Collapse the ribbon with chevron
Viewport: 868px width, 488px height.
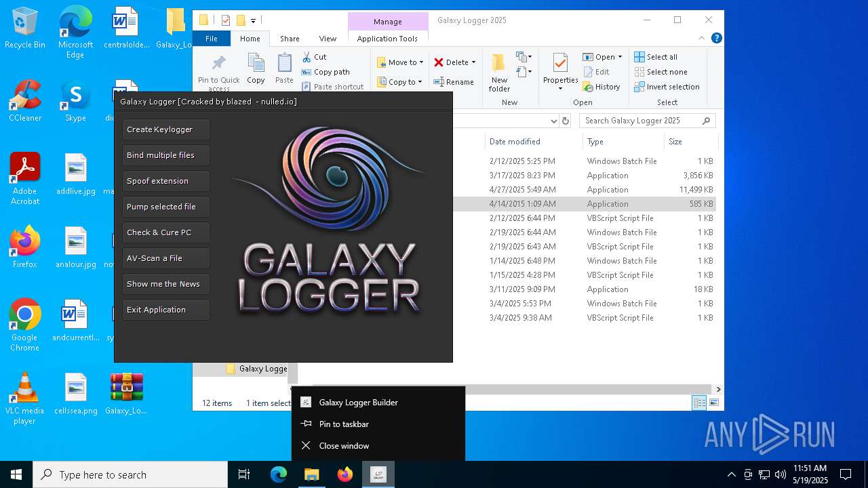tap(702, 39)
